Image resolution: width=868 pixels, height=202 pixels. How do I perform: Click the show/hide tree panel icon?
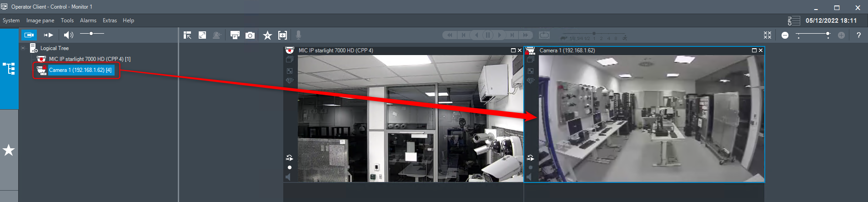tap(187, 35)
